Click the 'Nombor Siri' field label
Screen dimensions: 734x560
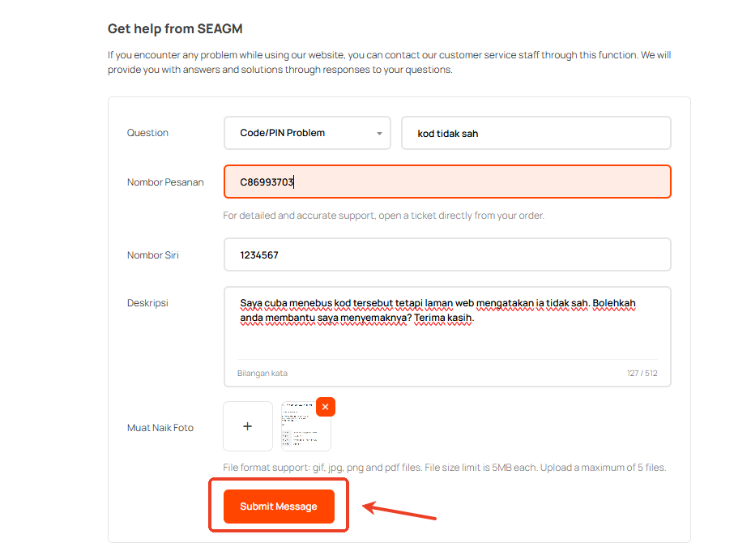153,254
